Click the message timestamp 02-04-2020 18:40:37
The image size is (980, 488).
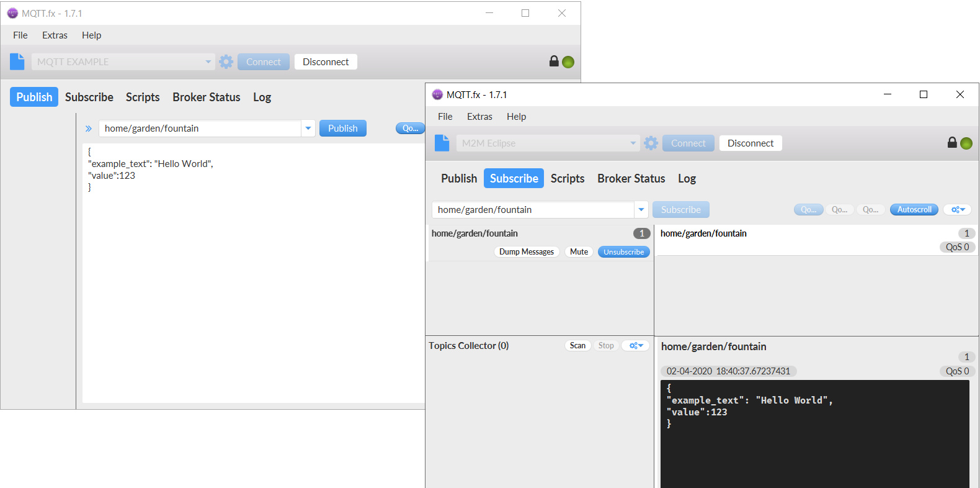coord(728,371)
